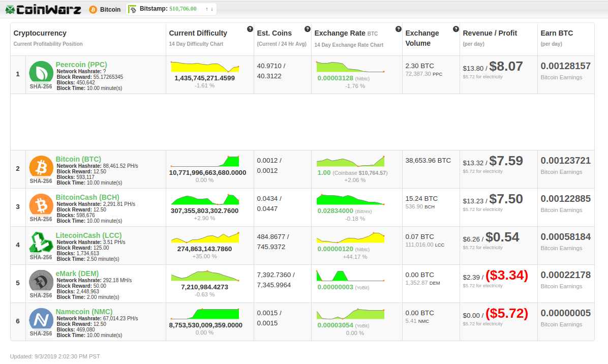The height and width of the screenshot is (364, 608).
Task: Click Bitcoin earnings 0.00123721
Action: [x=565, y=161]
